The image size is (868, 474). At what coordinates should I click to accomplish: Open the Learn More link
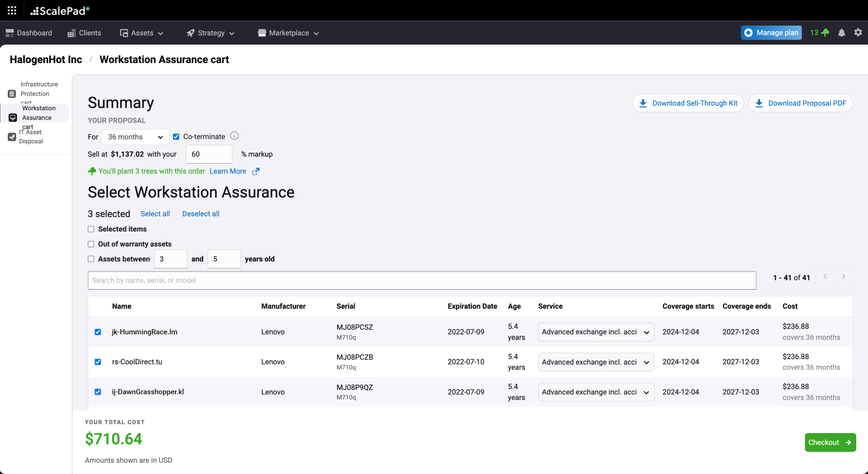(x=228, y=171)
